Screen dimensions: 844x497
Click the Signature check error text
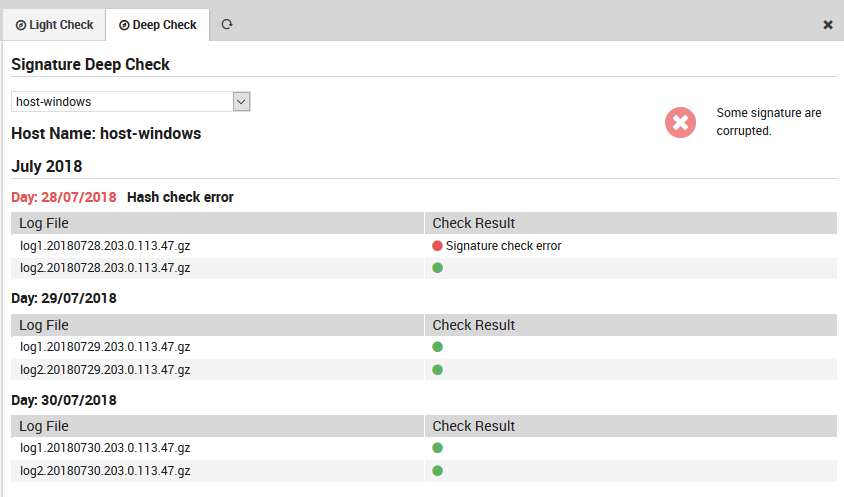coord(503,246)
